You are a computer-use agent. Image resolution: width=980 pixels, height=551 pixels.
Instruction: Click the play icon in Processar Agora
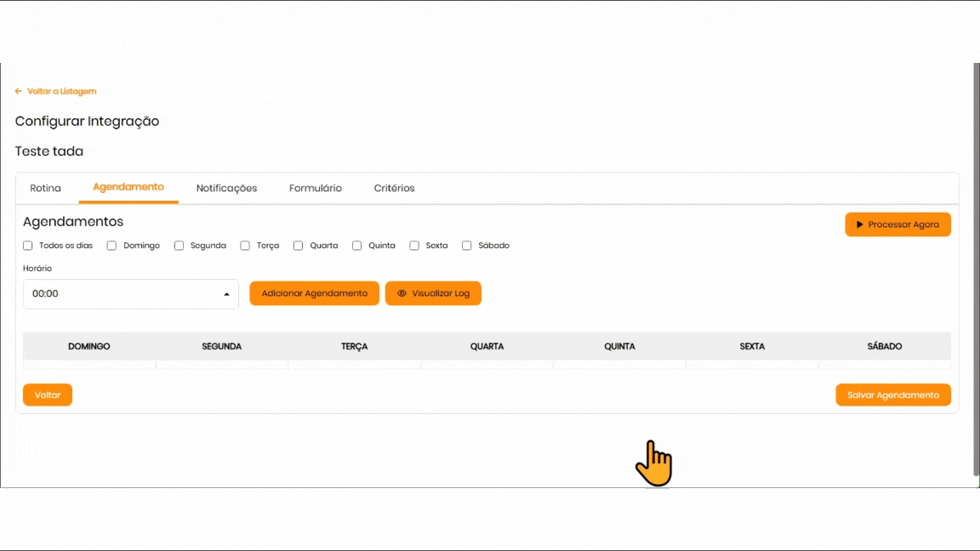pyautogui.click(x=859, y=224)
